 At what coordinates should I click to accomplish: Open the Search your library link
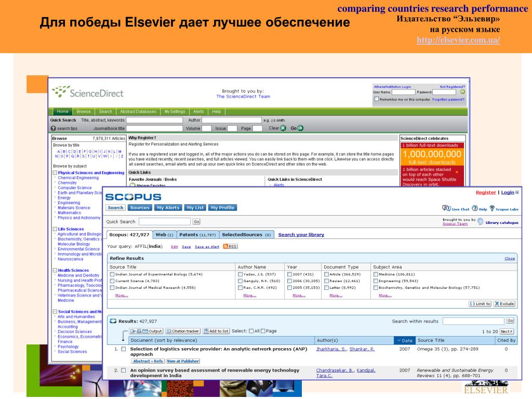pos(301,235)
